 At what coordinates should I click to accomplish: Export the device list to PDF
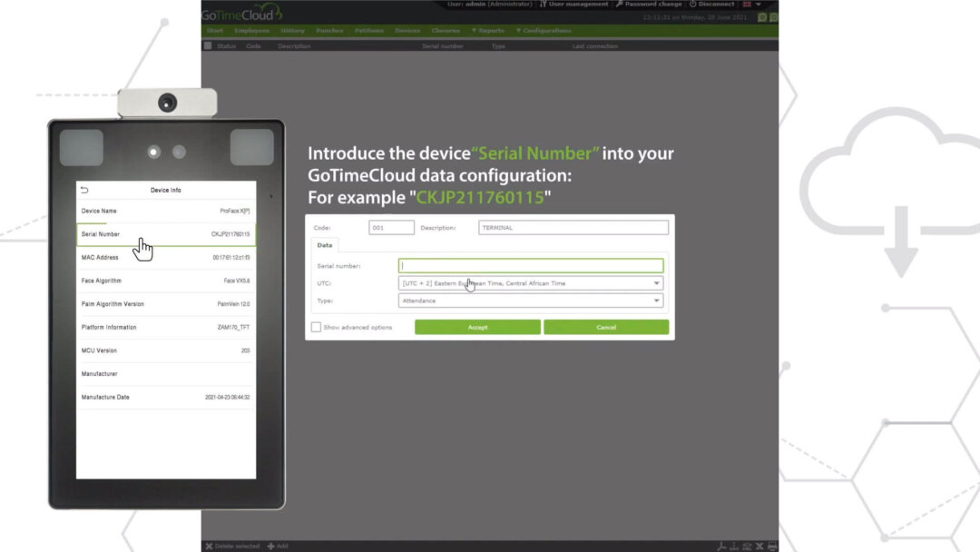click(x=722, y=546)
